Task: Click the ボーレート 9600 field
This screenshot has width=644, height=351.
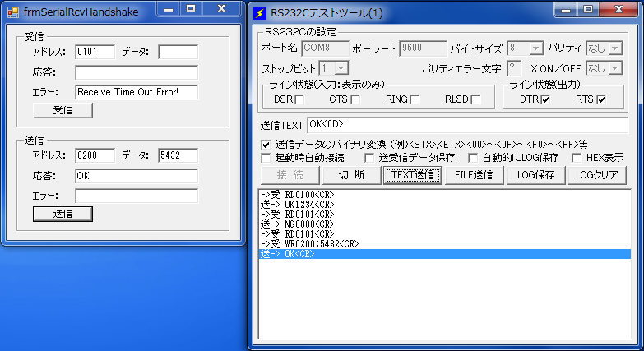Action: [x=423, y=48]
